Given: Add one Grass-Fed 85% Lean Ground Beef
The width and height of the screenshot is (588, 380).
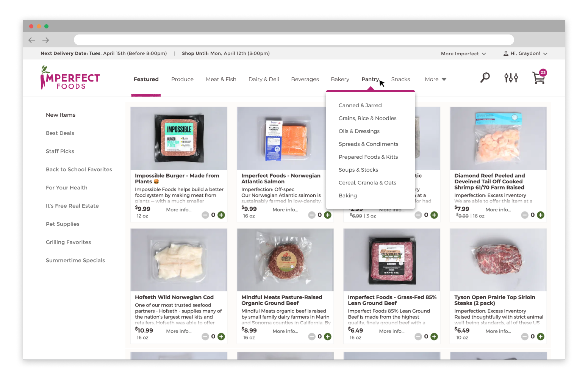Looking at the screenshot, I should point(434,337).
